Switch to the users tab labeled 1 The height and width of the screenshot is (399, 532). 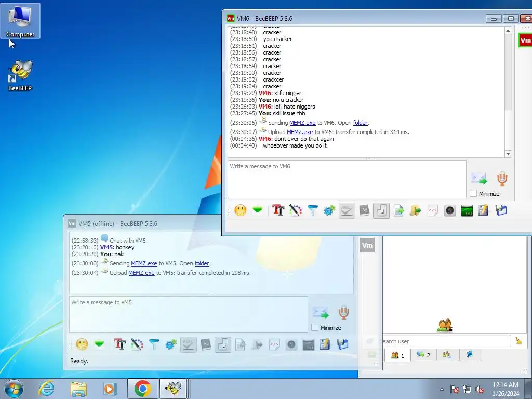click(x=397, y=355)
